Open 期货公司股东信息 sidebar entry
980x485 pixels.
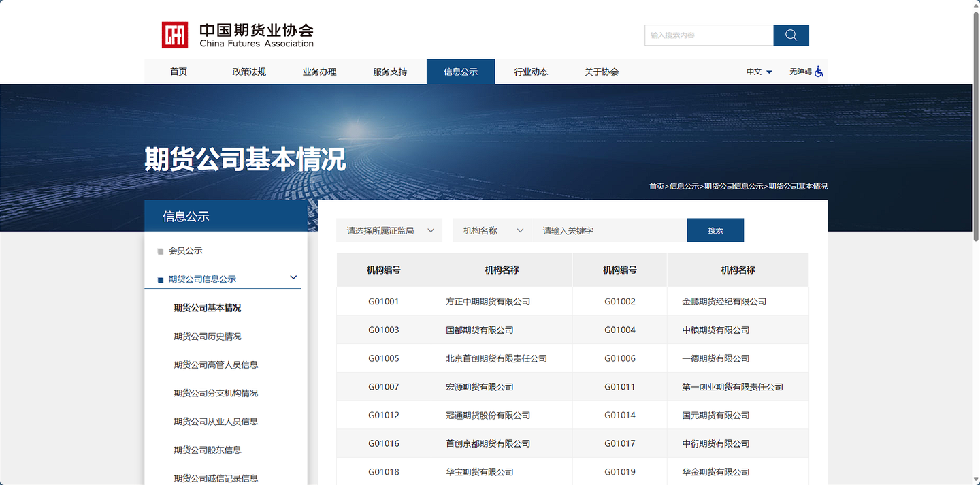click(208, 450)
